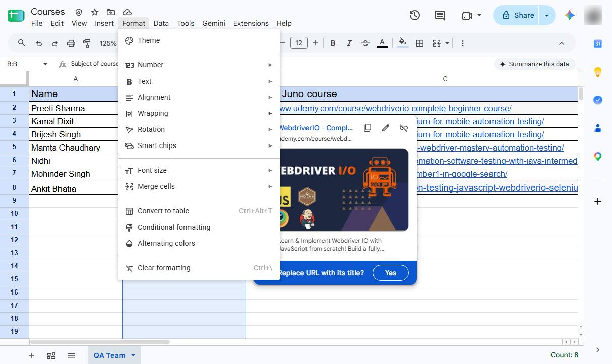Copy the link in preview card
The height and width of the screenshot is (364, 612).
point(368,128)
